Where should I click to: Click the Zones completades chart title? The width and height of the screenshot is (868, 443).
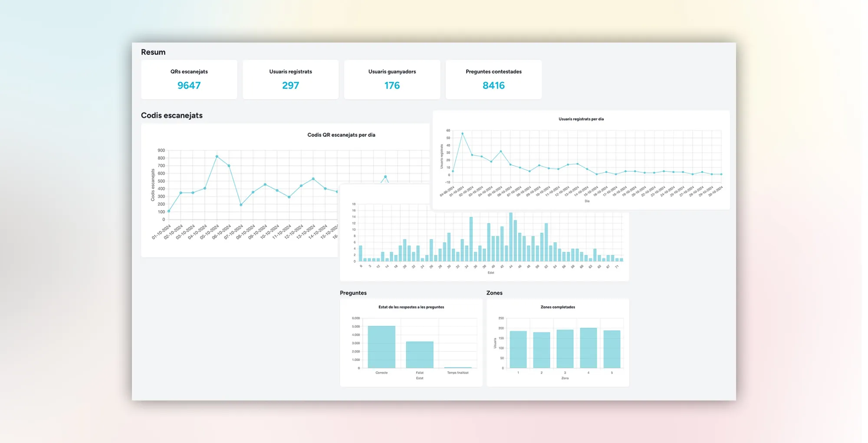pyautogui.click(x=558, y=307)
